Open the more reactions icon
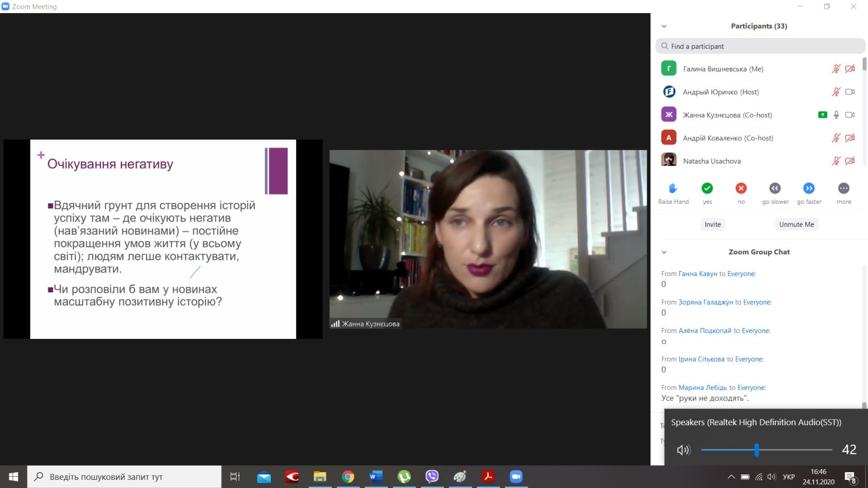This screenshot has height=488, width=868. (x=844, y=188)
